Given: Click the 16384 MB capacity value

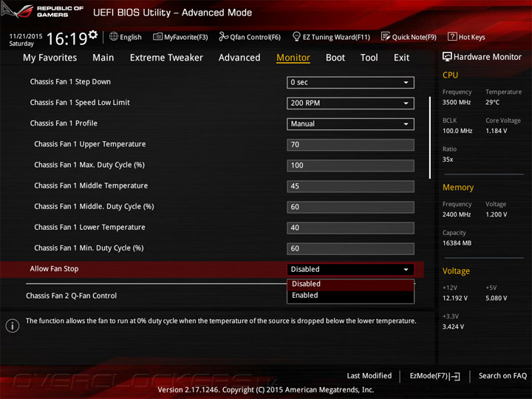Looking at the screenshot, I should pyautogui.click(x=457, y=243).
